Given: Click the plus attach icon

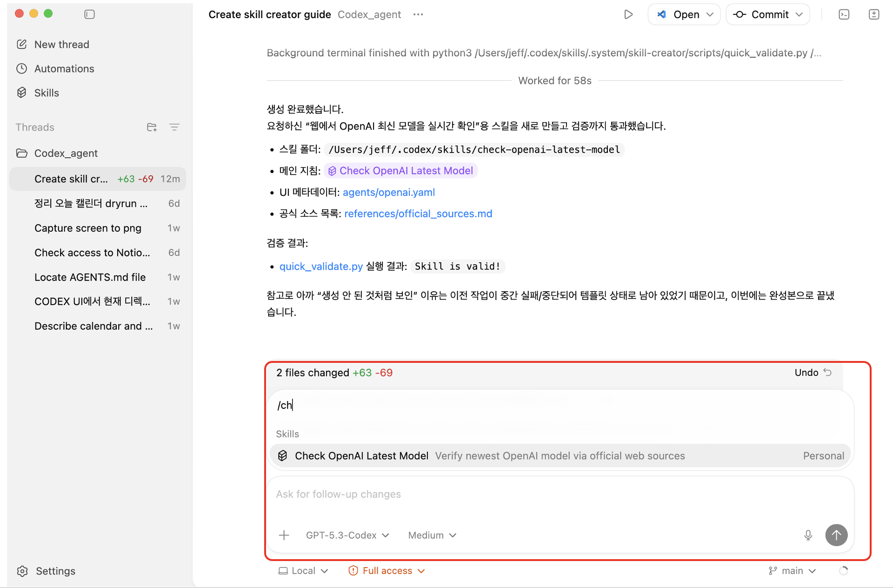Looking at the screenshot, I should click(284, 535).
